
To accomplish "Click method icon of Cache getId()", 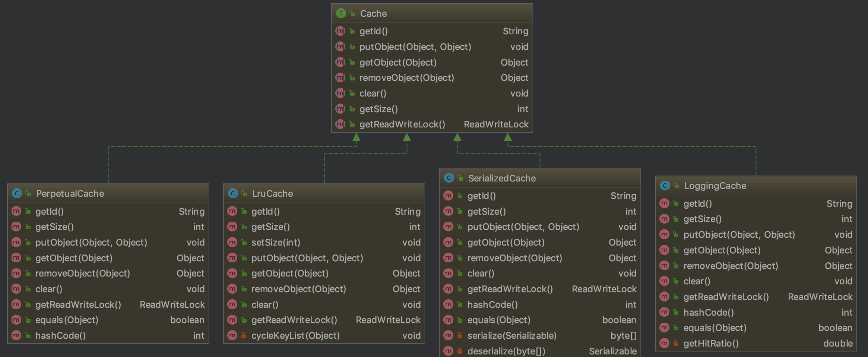I will 340,31.
